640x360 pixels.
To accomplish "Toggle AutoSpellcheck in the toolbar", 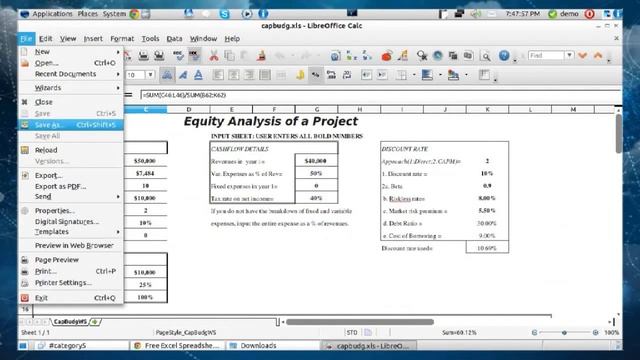I will point(194,56).
